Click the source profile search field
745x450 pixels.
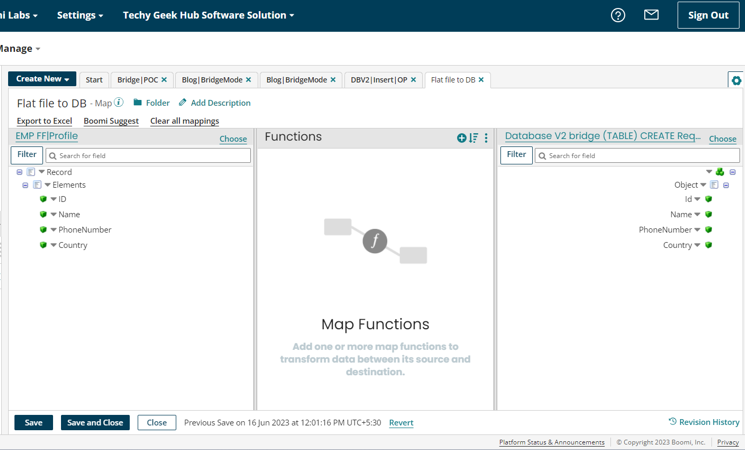coord(148,155)
